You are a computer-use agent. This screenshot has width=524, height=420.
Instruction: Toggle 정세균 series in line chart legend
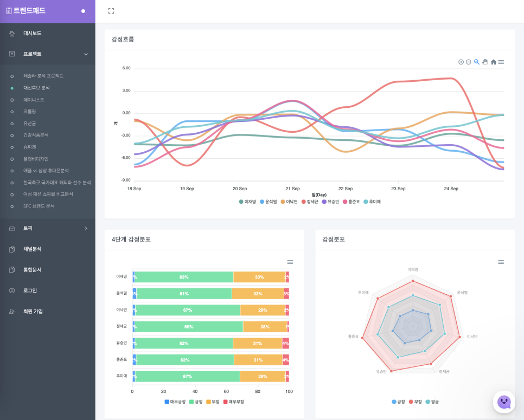(310, 202)
